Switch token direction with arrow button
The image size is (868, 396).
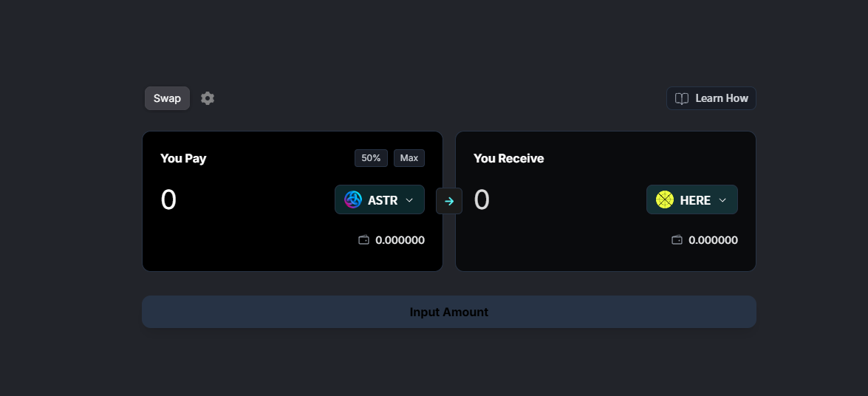[449, 201]
